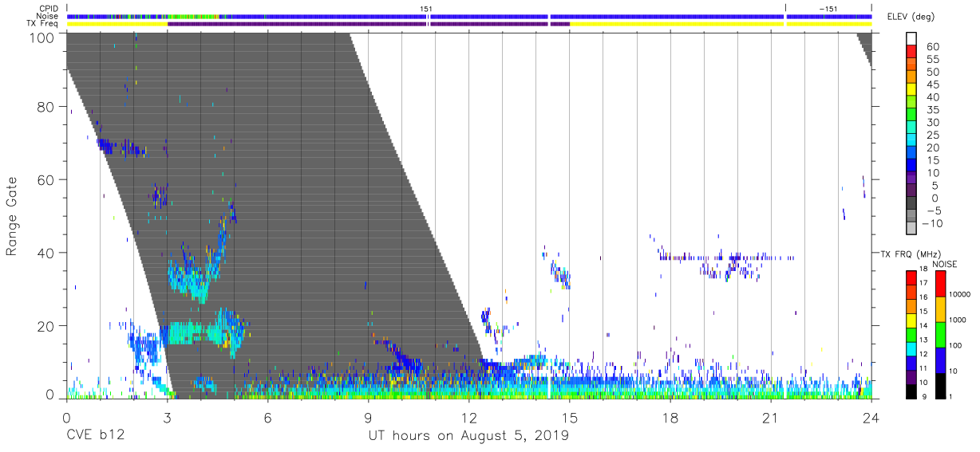
Task: Click the '21' tick on UT hours axis
Action: tap(771, 417)
